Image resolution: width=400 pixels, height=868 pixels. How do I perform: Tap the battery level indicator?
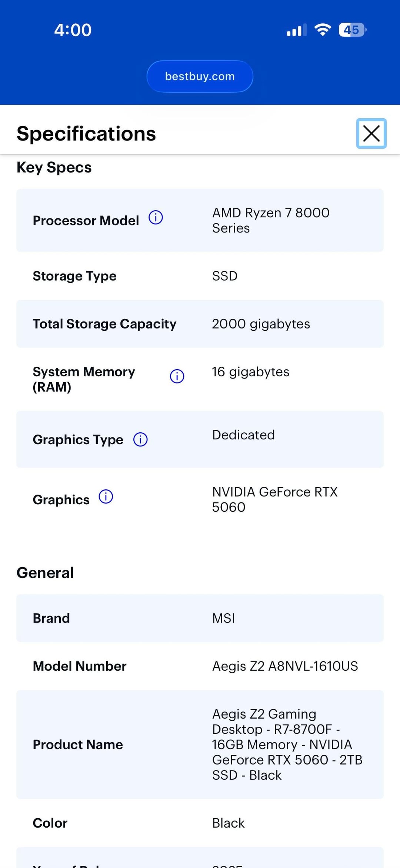click(352, 30)
